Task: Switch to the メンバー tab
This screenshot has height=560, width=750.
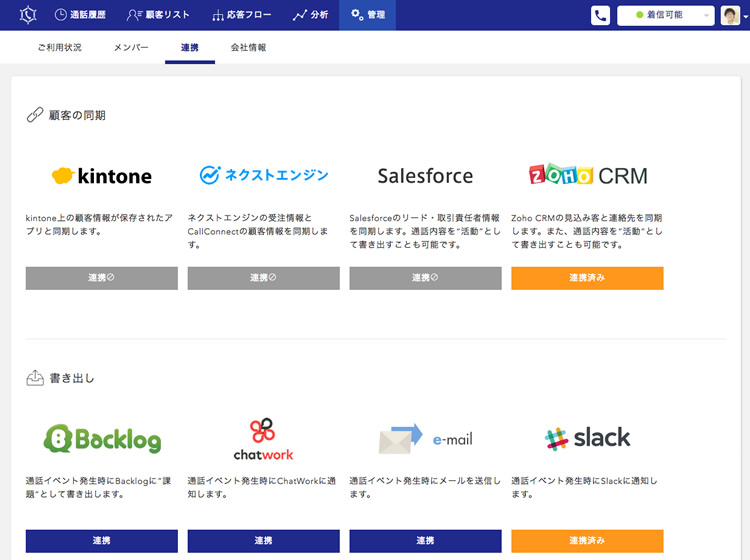Action: tap(131, 47)
